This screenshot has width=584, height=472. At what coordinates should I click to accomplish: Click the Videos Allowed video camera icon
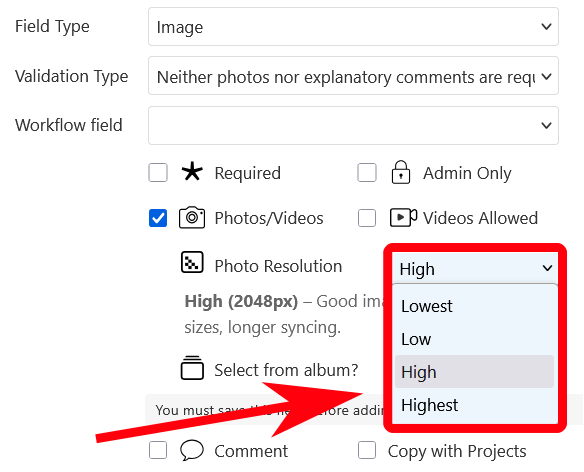click(403, 218)
